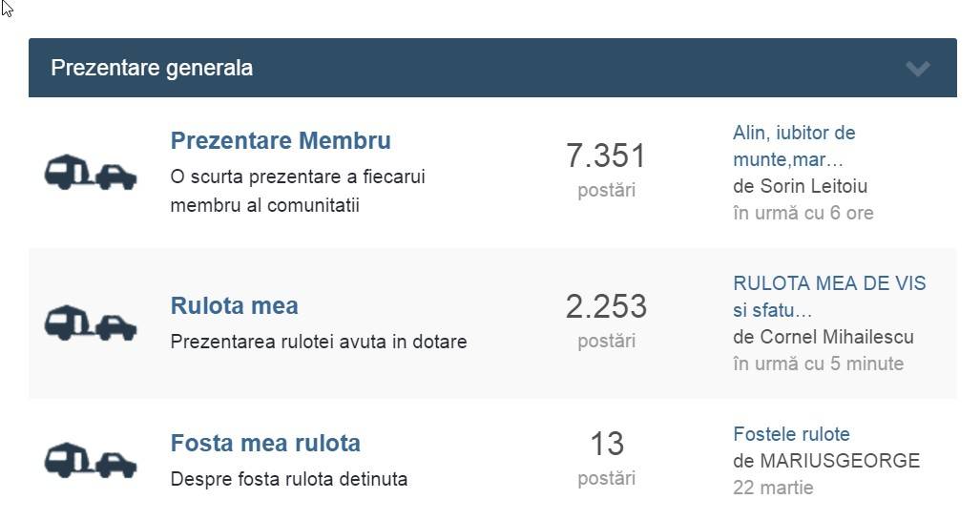980x520 pixels.
Task: View Cornel Mihailescu's profile
Action: pos(836,337)
